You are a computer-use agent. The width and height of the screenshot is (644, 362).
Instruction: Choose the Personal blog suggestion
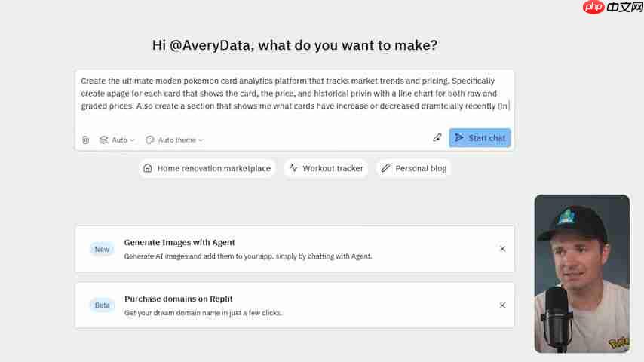pyautogui.click(x=413, y=168)
